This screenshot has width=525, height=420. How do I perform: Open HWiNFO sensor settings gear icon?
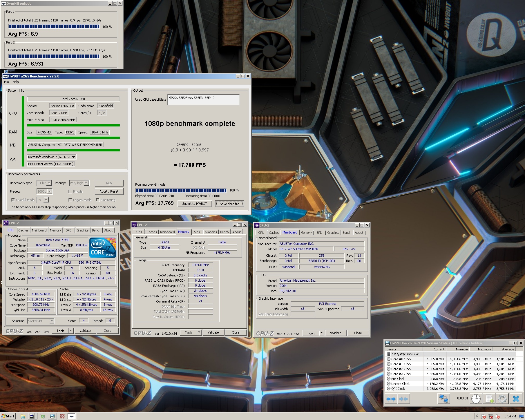click(502, 399)
